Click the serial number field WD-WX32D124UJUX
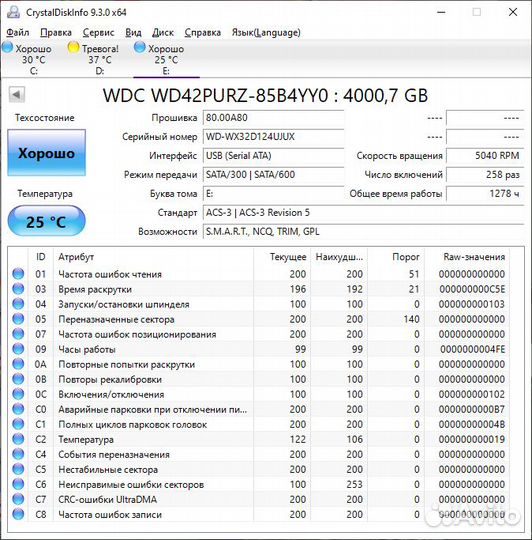Image resolution: width=532 pixels, height=540 pixels. 273,137
